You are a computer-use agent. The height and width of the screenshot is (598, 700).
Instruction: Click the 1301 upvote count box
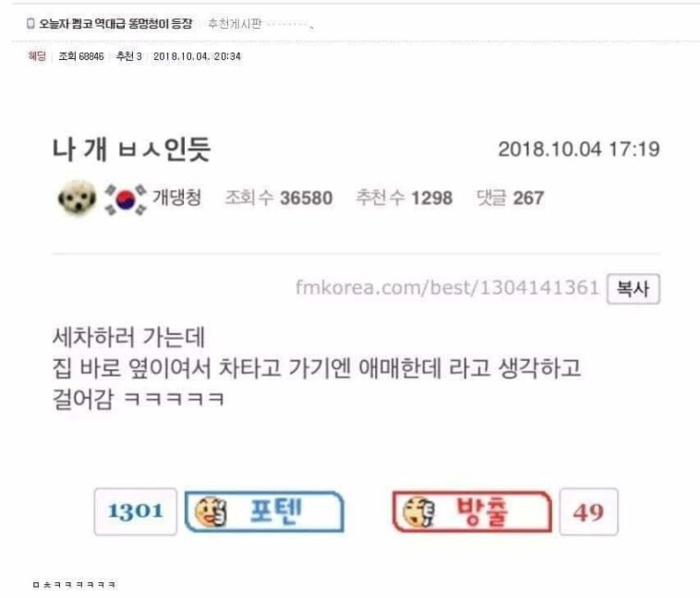pyautogui.click(x=135, y=511)
